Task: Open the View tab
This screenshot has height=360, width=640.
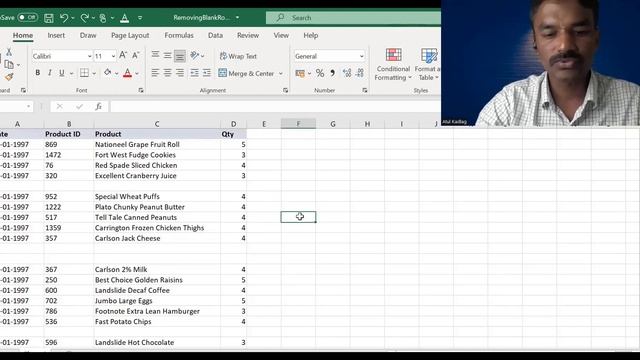Action: tap(281, 36)
